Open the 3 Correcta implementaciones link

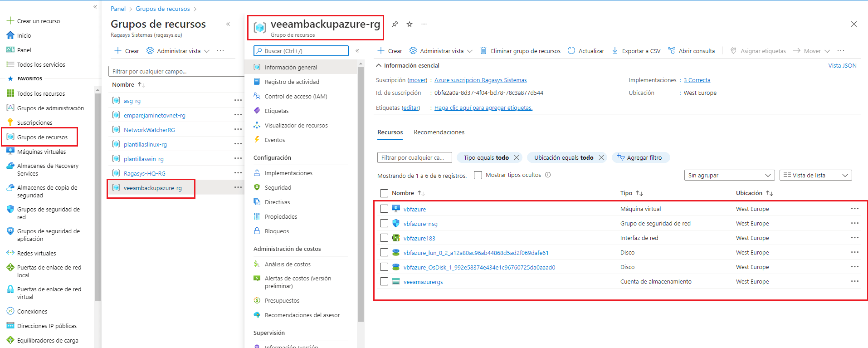click(x=697, y=80)
